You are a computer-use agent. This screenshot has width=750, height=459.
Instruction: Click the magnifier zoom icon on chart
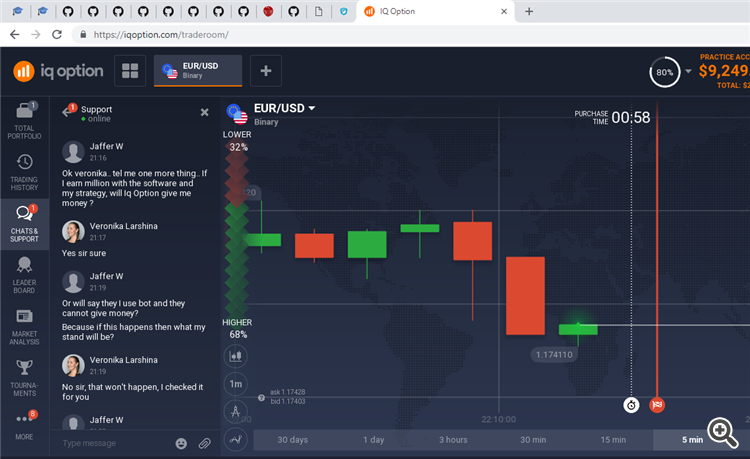point(722,433)
